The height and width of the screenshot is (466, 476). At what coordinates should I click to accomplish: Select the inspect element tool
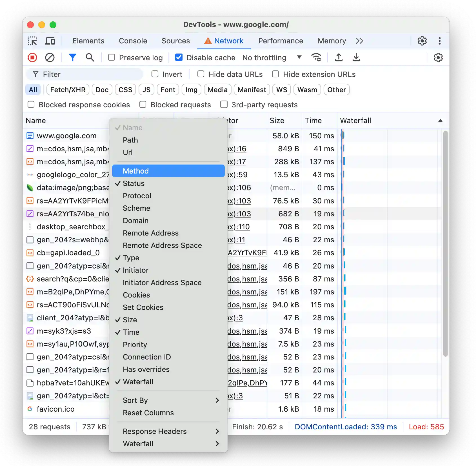click(32, 41)
